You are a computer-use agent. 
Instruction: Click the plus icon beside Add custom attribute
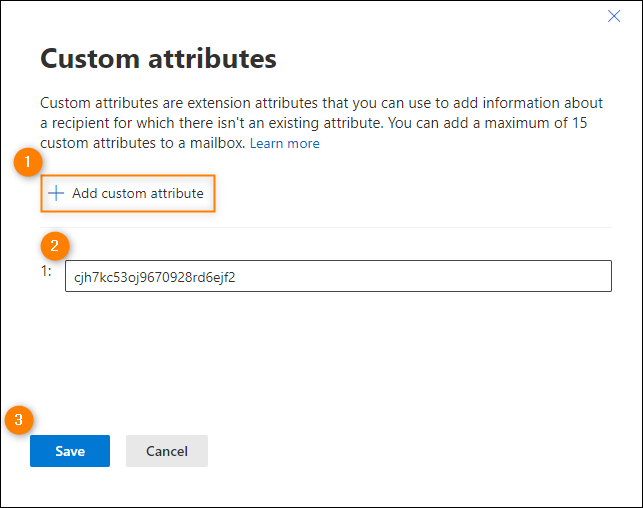point(56,193)
